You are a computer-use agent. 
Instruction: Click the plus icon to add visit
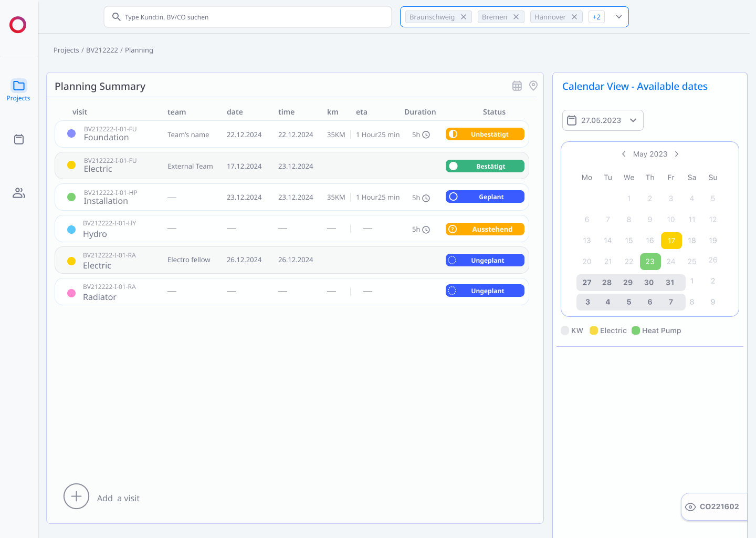coord(76,496)
